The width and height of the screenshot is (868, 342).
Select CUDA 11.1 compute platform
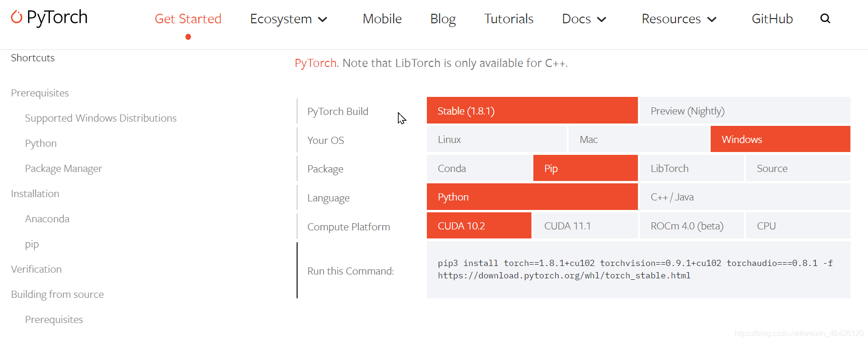pyautogui.click(x=585, y=226)
